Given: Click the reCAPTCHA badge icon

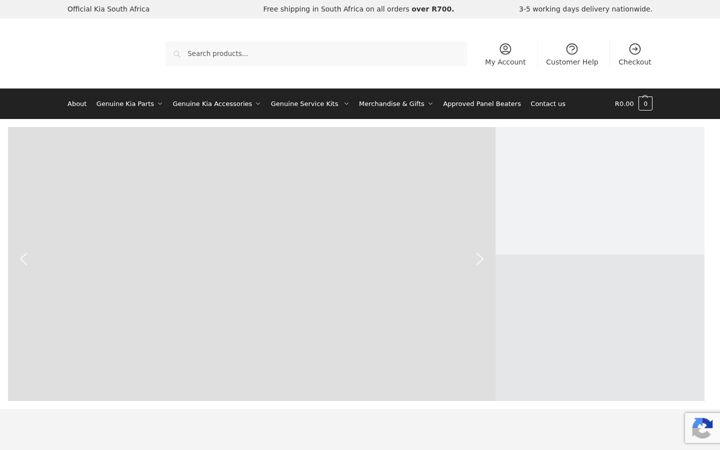Looking at the screenshot, I should click(702, 428).
